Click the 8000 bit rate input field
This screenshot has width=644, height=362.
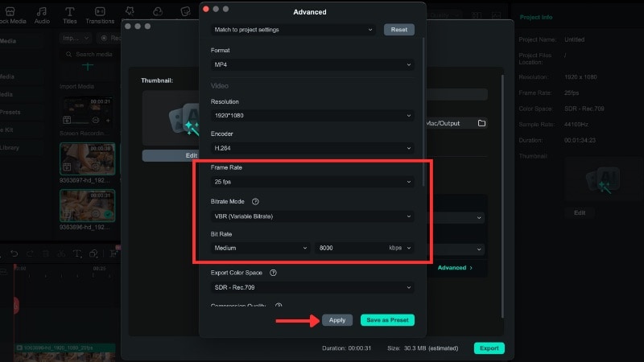(350, 248)
